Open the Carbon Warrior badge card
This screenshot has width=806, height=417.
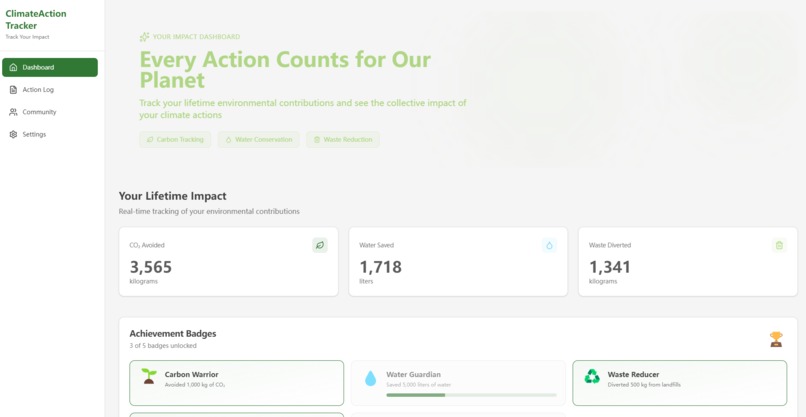tap(236, 383)
